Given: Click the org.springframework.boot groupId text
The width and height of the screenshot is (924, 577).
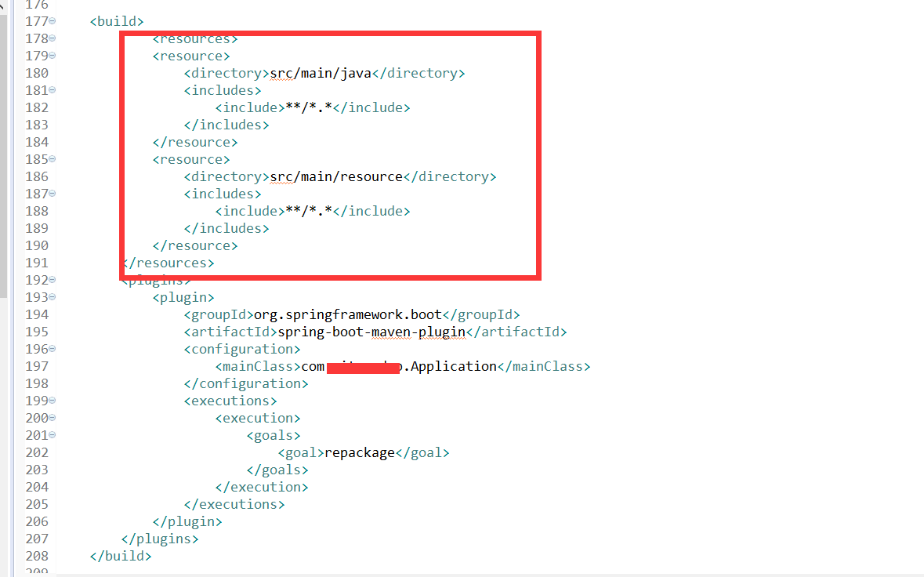Looking at the screenshot, I should point(357,314).
